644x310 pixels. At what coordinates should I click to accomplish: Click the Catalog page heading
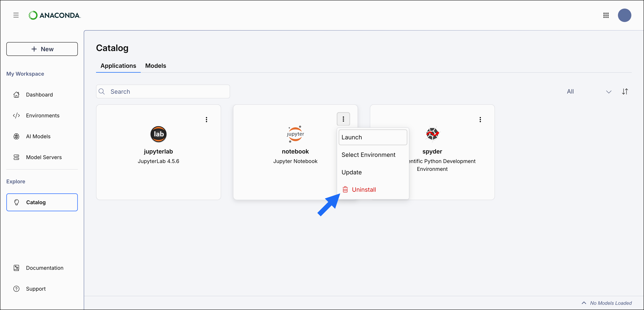point(112,48)
